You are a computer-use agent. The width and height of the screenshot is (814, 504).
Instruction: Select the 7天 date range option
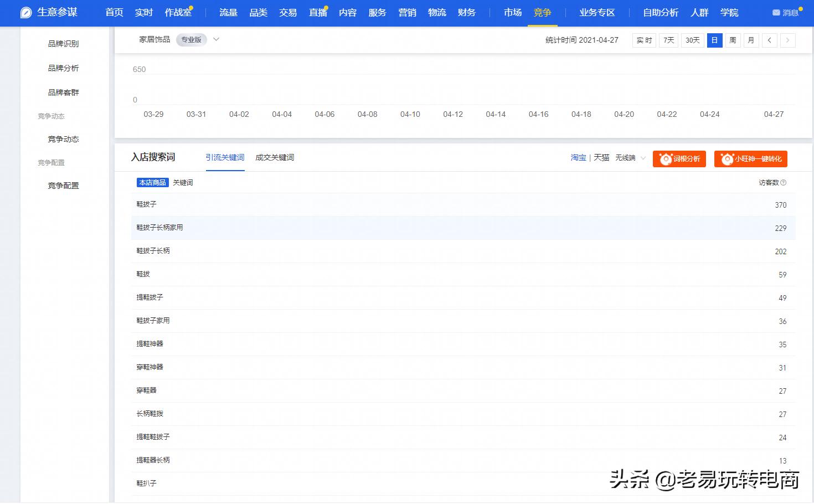668,40
